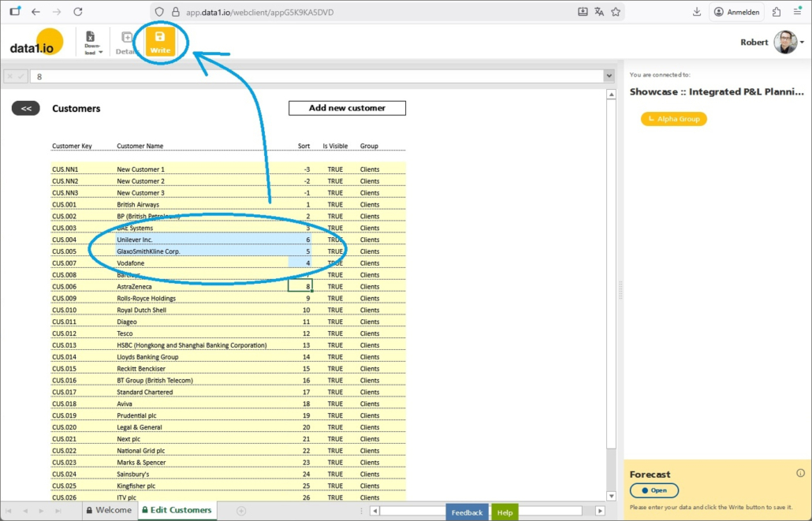
Task: Select the Edit Customers sheet tab
Action: coord(176,511)
